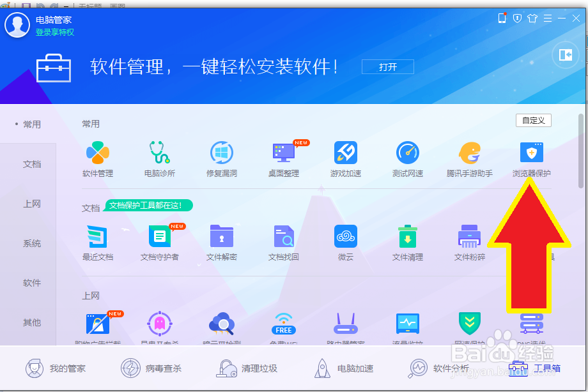Open the ghost target icon in 上网 row

160,323
